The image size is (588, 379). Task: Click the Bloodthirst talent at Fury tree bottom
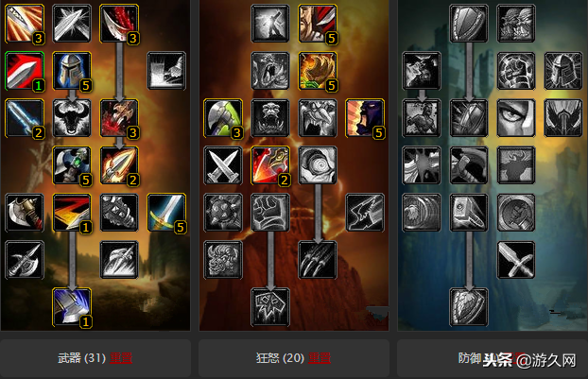pyautogui.click(x=270, y=307)
